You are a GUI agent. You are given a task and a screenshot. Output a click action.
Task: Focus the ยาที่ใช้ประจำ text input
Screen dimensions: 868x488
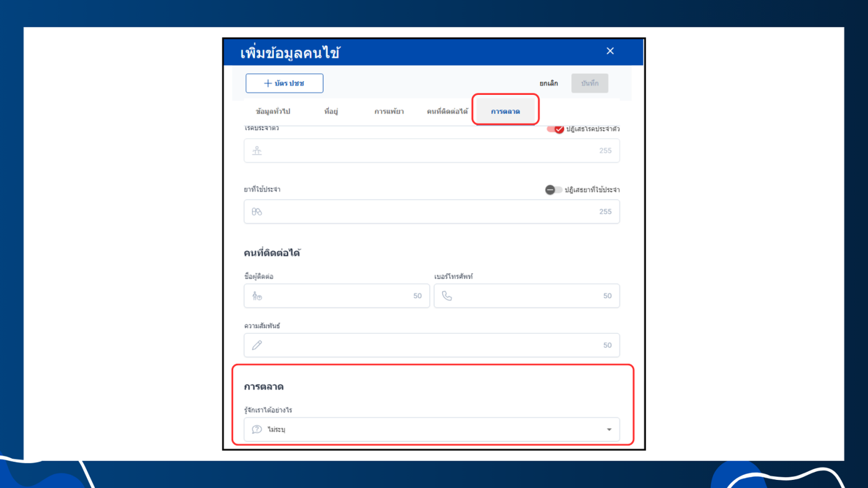pyautogui.click(x=432, y=211)
